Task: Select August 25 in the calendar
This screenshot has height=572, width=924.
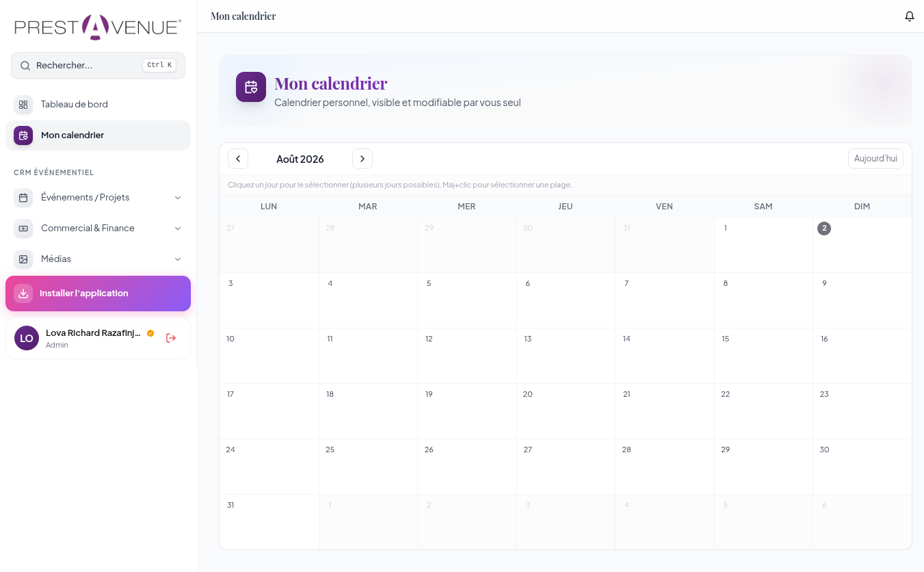Action: (368, 467)
